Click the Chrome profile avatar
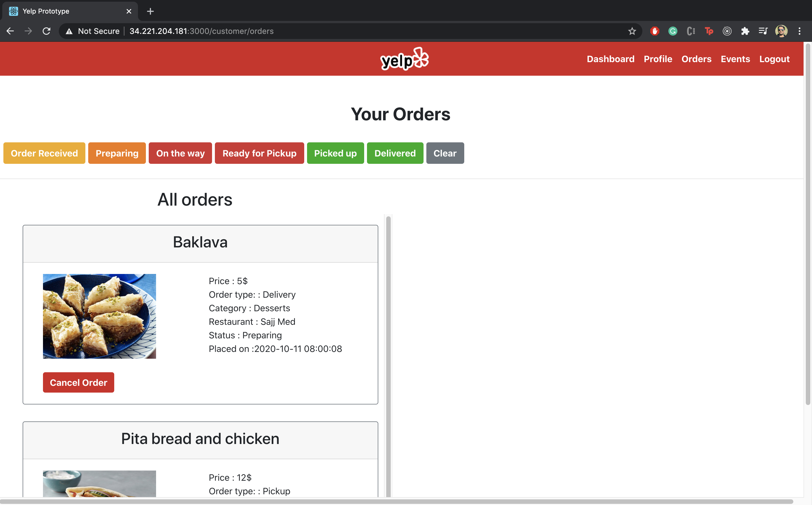The image size is (812, 505). [781, 31]
